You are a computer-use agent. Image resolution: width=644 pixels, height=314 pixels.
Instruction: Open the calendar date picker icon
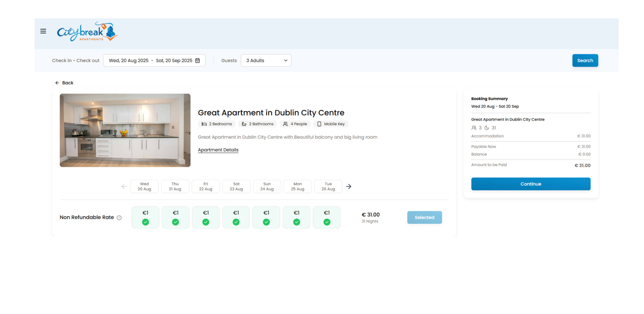(x=198, y=61)
